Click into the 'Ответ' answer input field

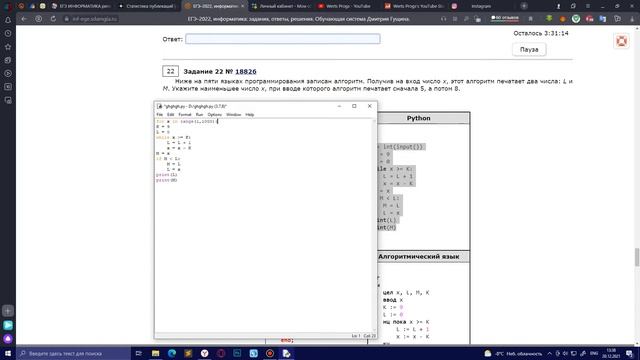(282, 39)
